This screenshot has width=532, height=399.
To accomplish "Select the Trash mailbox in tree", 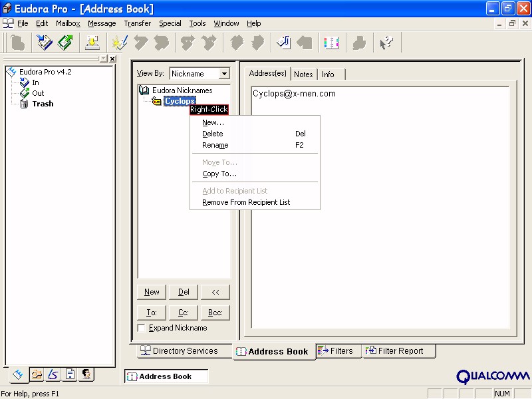I will point(43,104).
